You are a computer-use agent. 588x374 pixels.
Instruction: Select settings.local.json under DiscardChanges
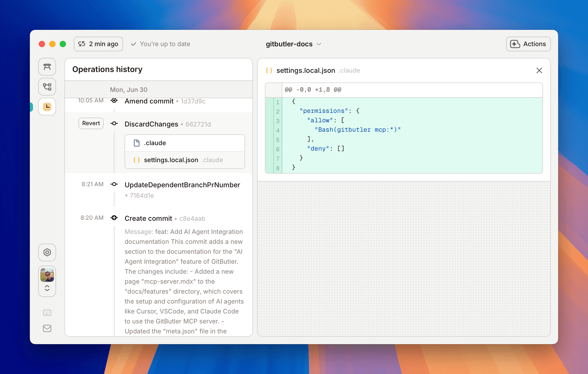(185, 160)
